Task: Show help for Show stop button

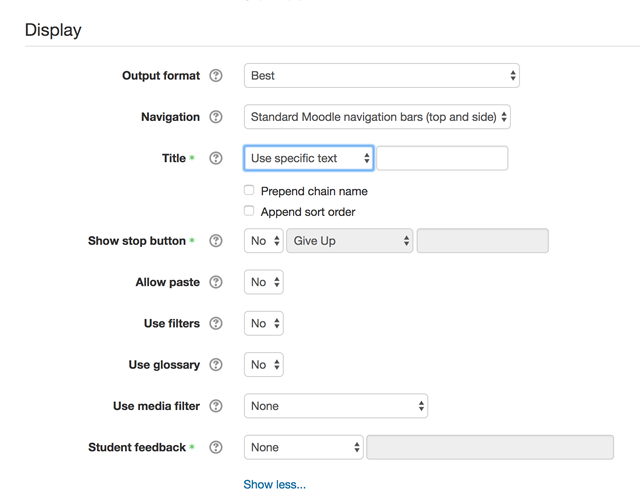Action: 216,241
